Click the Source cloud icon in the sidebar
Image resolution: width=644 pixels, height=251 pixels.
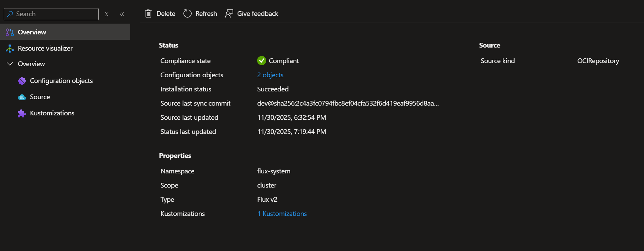[x=22, y=97]
